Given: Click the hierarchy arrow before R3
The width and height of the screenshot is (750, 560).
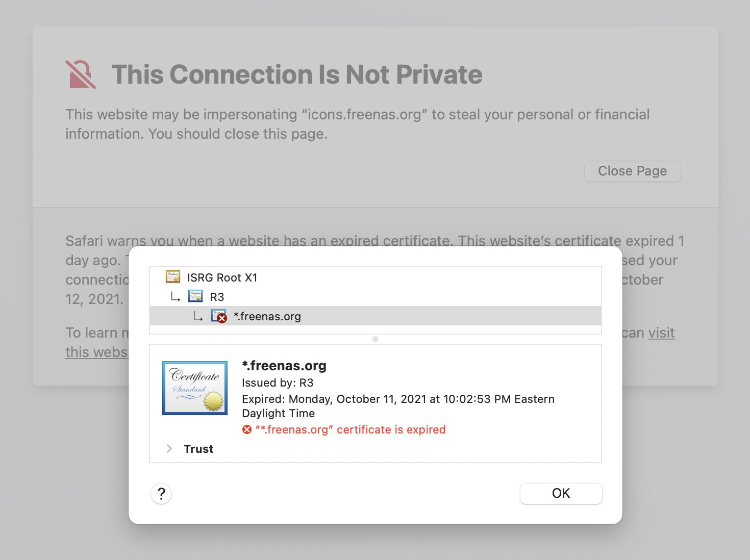Looking at the screenshot, I should point(176,296).
